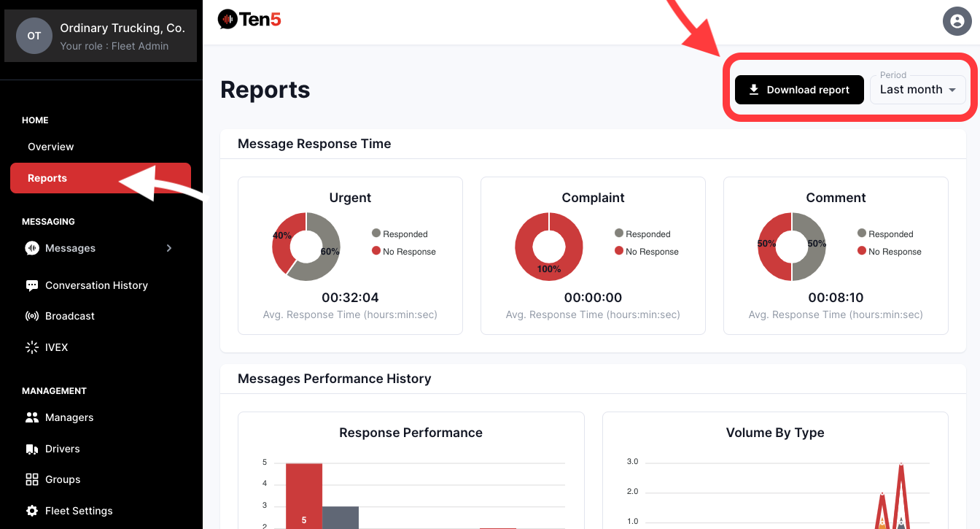This screenshot has width=980, height=529.
Task: Open Conversation History in the sidebar
Action: coord(96,285)
